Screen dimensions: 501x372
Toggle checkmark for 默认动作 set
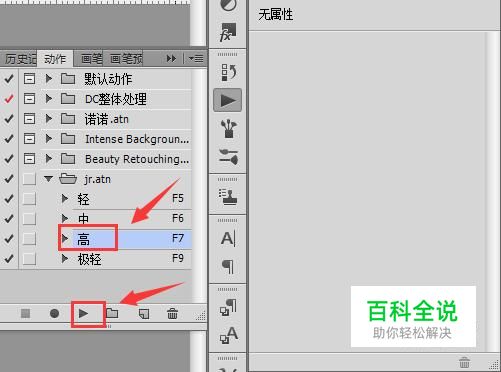coord(9,79)
